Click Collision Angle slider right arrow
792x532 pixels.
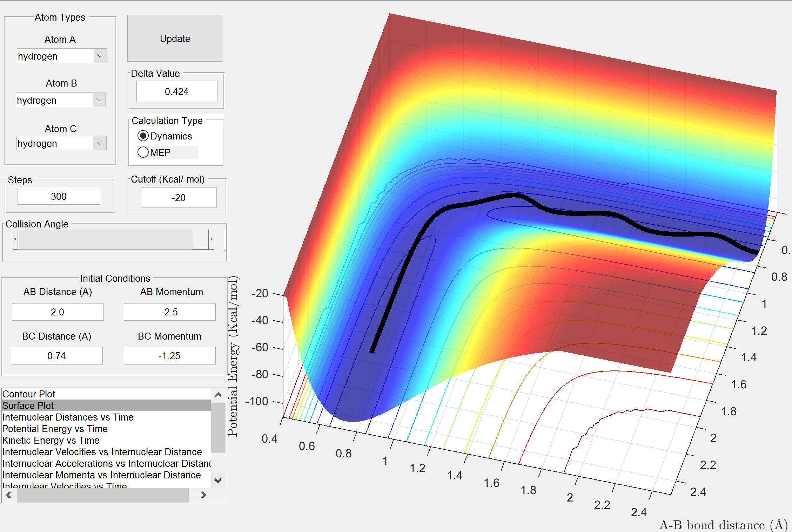pyautogui.click(x=211, y=239)
